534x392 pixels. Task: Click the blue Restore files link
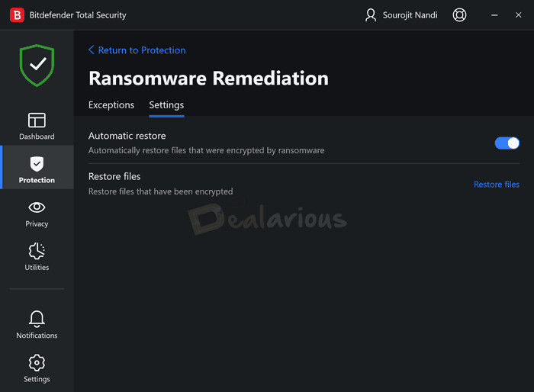coord(497,185)
